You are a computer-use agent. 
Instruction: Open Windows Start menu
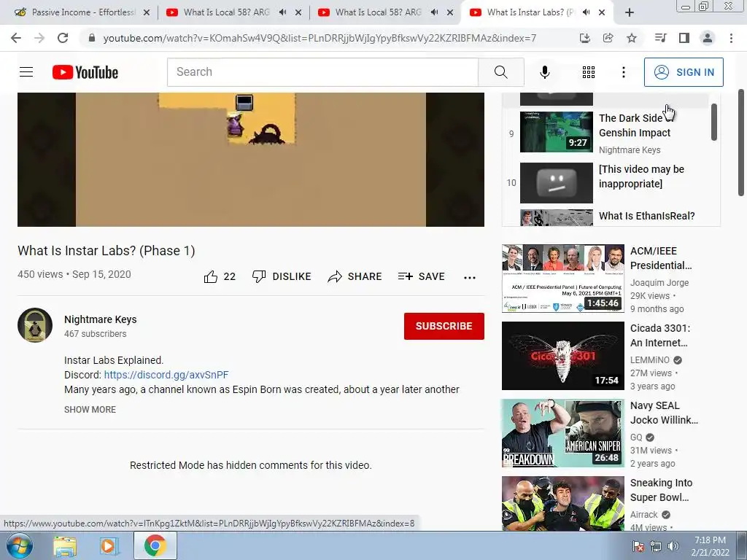pos(19,546)
